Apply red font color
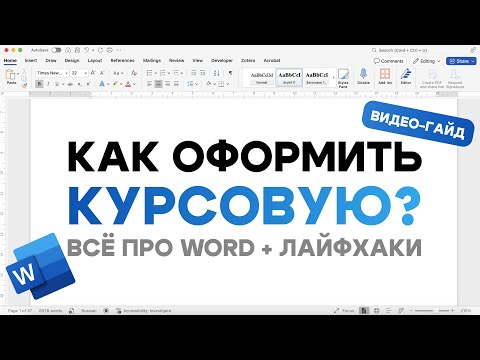 click(x=128, y=84)
